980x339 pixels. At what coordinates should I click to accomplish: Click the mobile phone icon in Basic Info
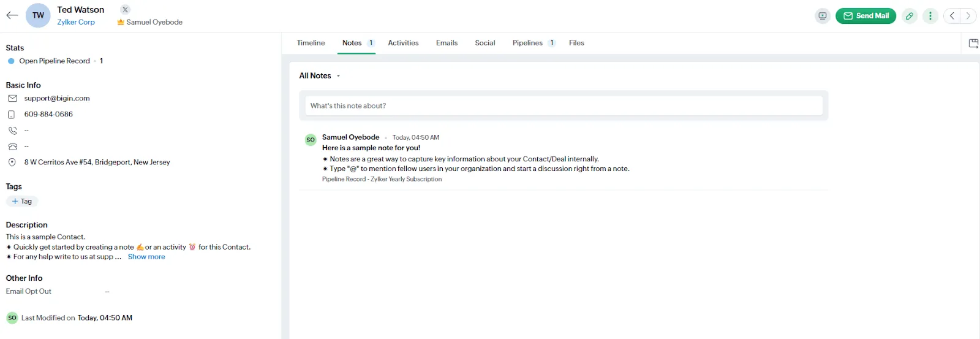pyautogui.click(x=11, y=115)
